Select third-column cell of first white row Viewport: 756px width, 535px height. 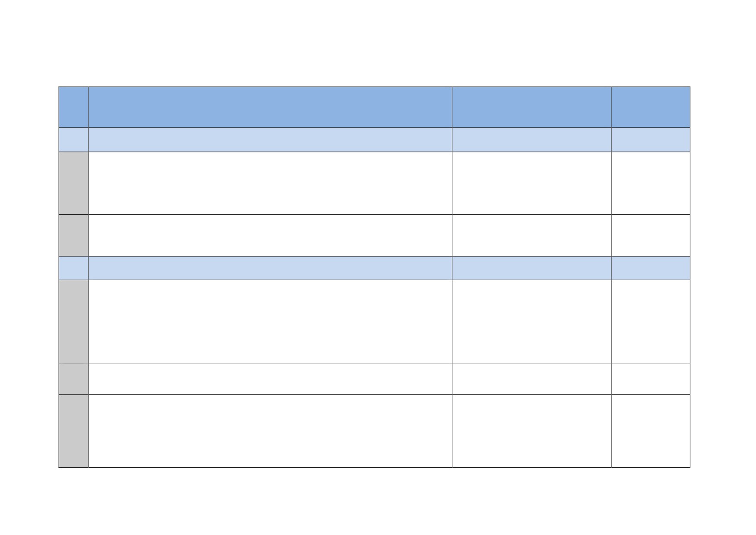click(x=532, y=183)
